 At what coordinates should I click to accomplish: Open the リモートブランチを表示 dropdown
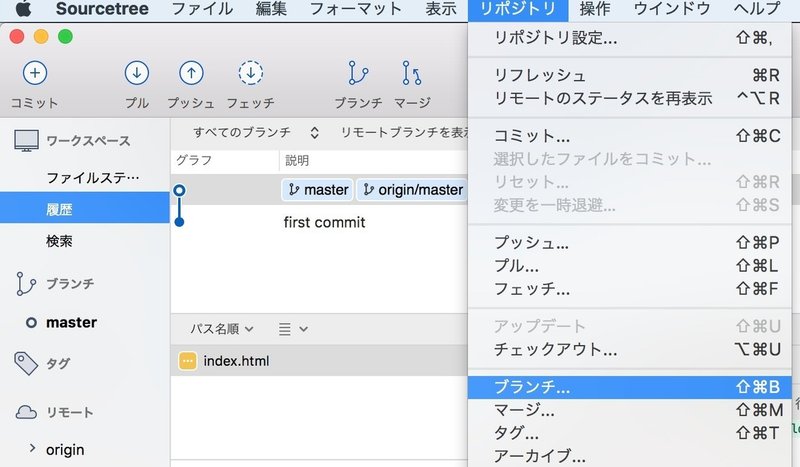click(405, 133)
